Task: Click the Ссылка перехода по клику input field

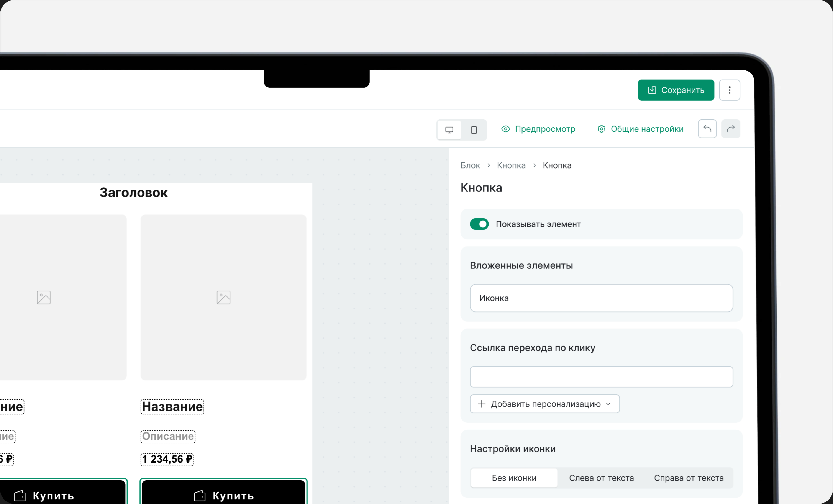Action: click(601, 377)
